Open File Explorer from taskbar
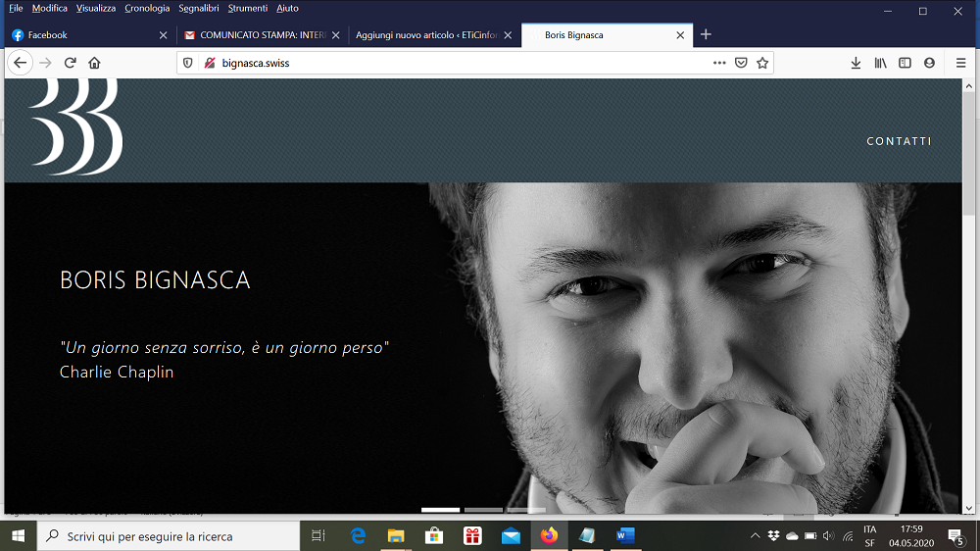Viewport: 980px width, 551px height. tap(396, 536)
